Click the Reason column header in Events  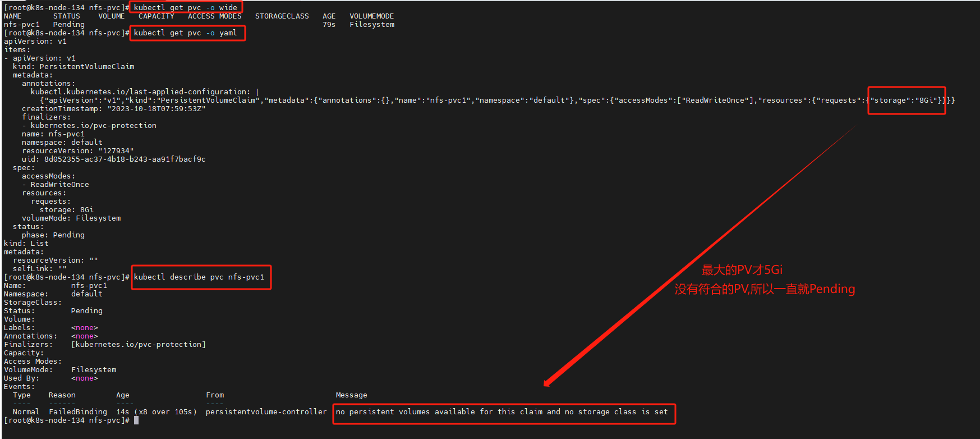(x=62, y=395)
